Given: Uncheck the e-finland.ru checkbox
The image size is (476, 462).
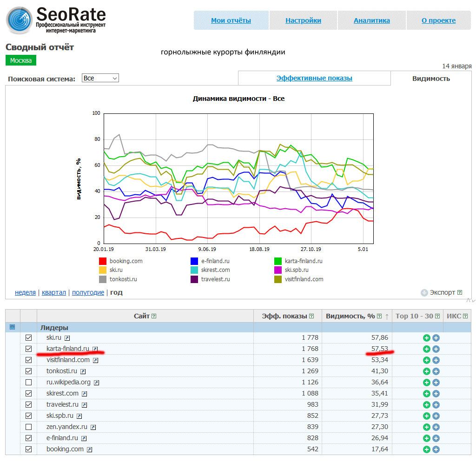Looking at the screenshot, I should coord(28,438).
